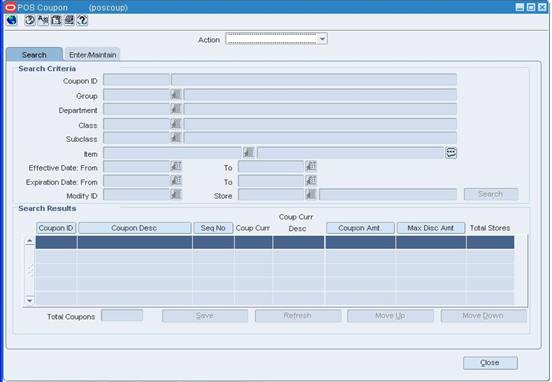Click the 'A' text toolbar icon
This screenshot has width=552, height=382.
tap(43, 20)
